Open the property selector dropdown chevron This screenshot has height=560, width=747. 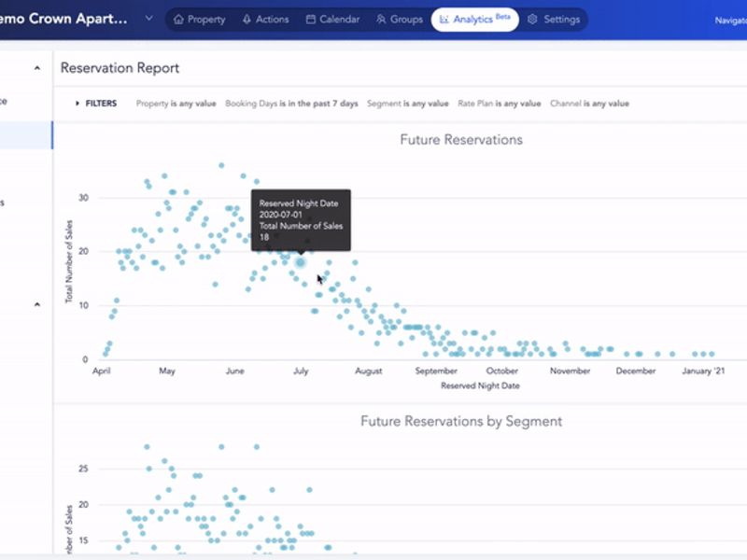click(149, 19)
